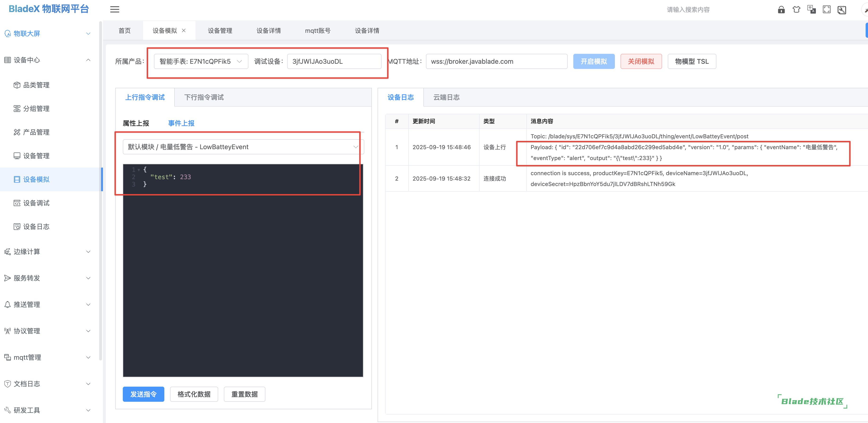
Task: Click the 设备模拟 icon in the sidebar
Action: pos(17,179)
